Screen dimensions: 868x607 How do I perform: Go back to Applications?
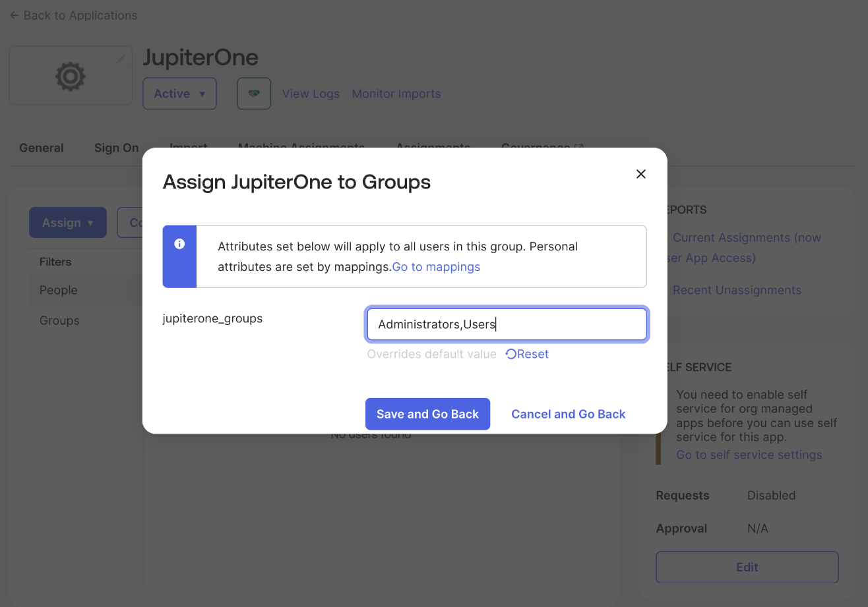pos(73,15)
